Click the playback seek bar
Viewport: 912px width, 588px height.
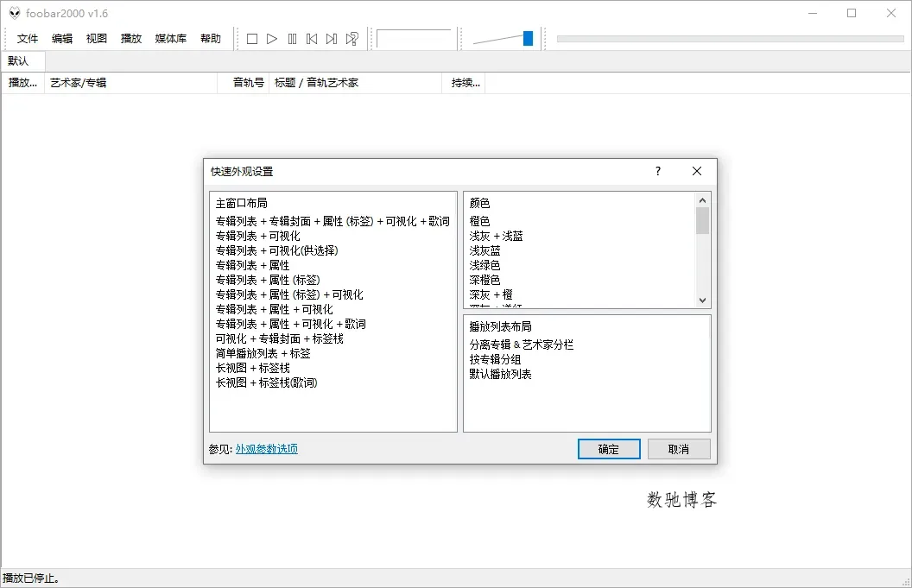(x=730, y=39)
